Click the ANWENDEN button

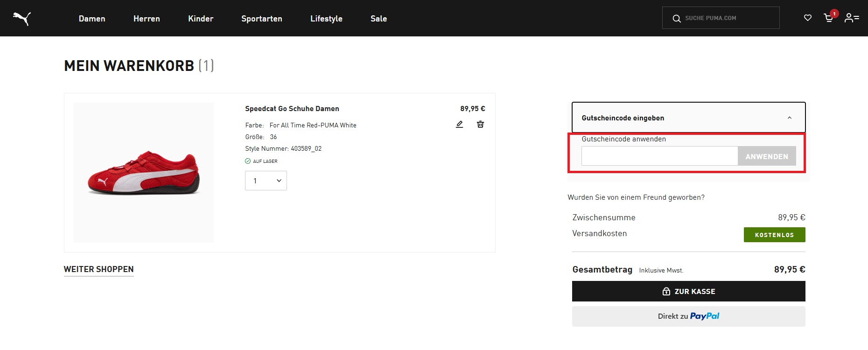[767, 156]
